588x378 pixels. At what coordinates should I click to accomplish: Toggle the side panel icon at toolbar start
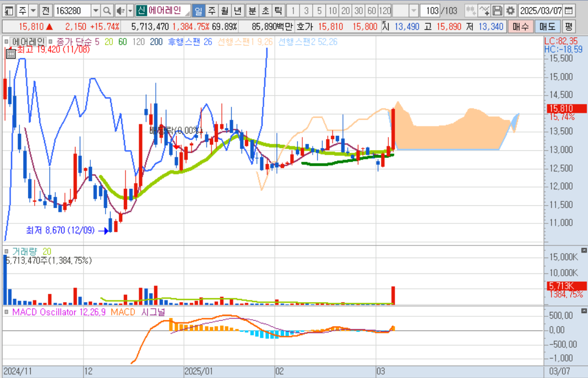[8, 10]
